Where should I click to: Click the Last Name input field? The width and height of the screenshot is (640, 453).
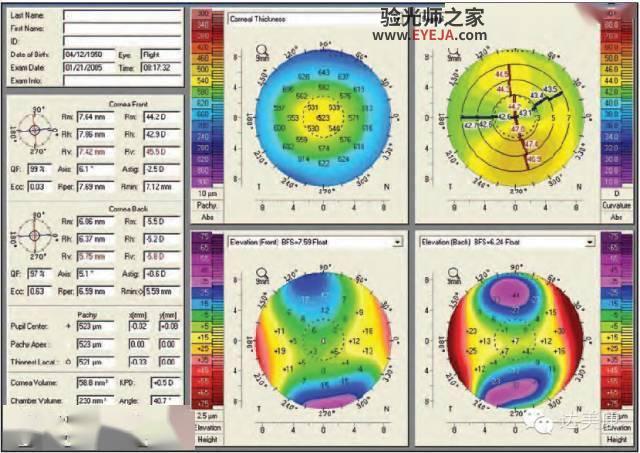[122, 16]
